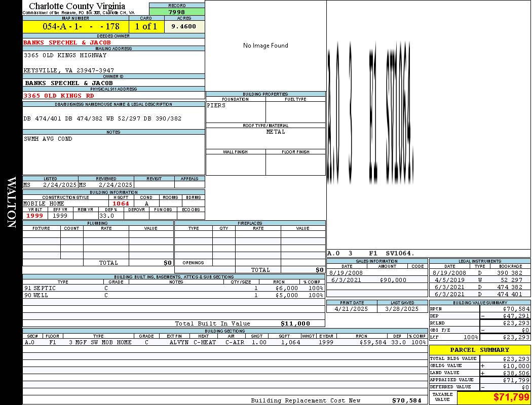
Task: Click the red physical 911 address
Action: click(x=59, y=95)
